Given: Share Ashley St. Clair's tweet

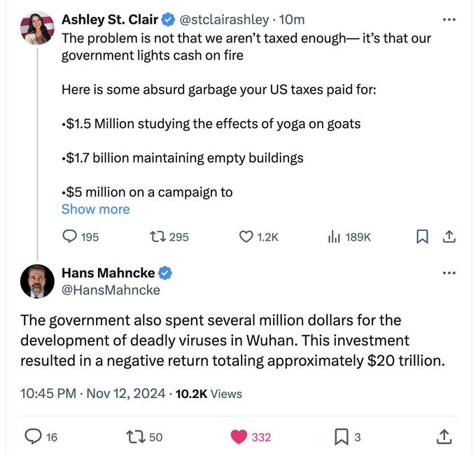Looking at the screenshot, I should (449, 236).
